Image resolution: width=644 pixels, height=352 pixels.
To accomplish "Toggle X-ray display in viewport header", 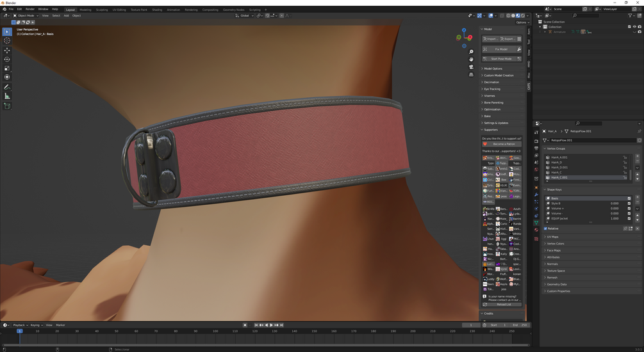I will coord(502,15).
